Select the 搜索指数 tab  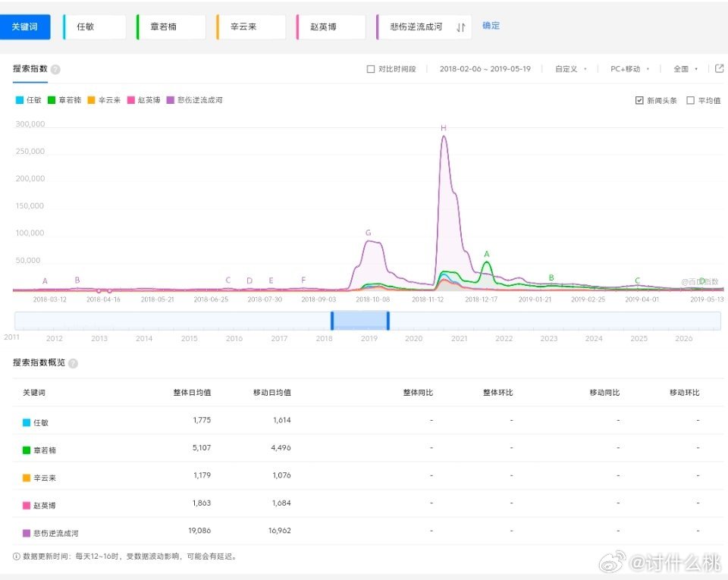pyautogui.click(x=30, y=69)
